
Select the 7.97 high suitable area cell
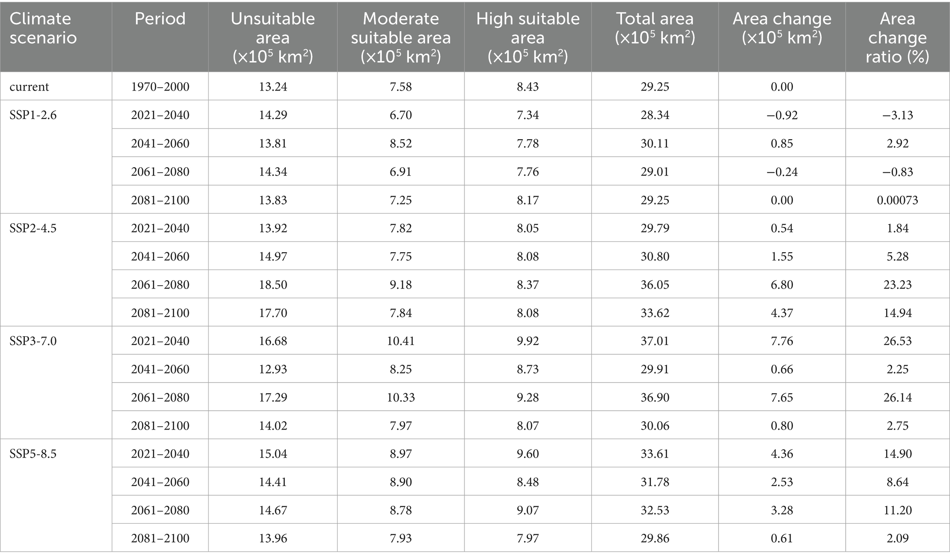click(x=528, y=538)
